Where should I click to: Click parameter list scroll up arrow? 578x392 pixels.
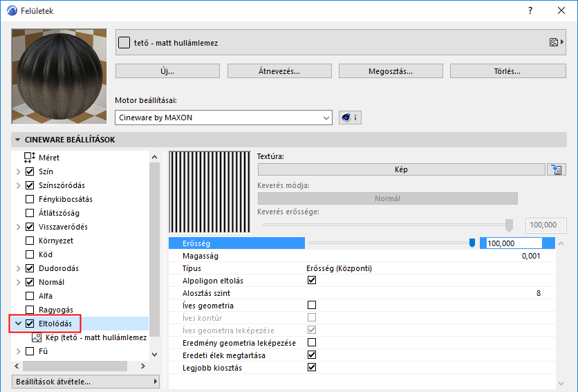pos(561,243)
